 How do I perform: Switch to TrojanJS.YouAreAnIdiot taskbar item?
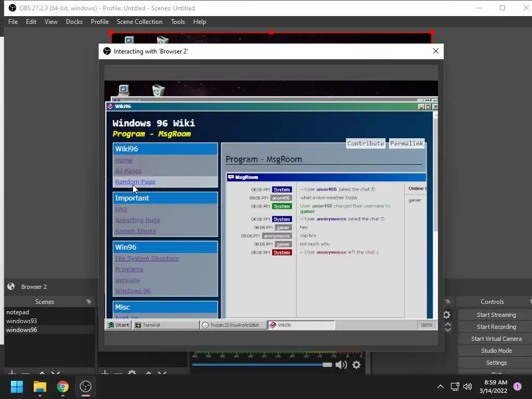tap(233, 325)
